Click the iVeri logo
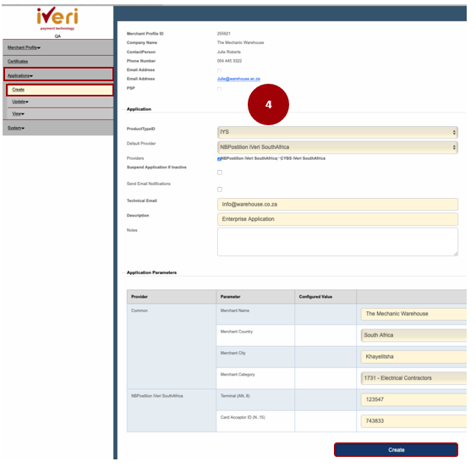 (57, 19)
